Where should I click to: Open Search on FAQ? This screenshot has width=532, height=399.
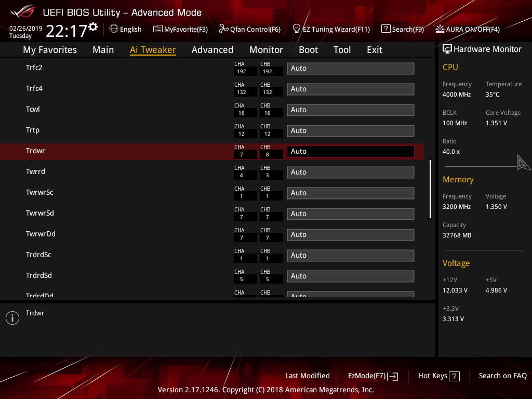tap(502, 376)
